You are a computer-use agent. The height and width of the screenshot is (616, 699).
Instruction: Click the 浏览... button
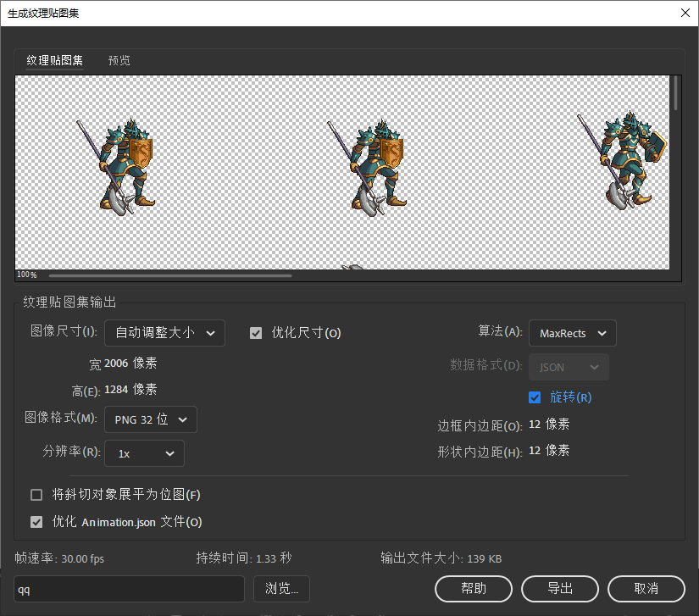[280, 589]
